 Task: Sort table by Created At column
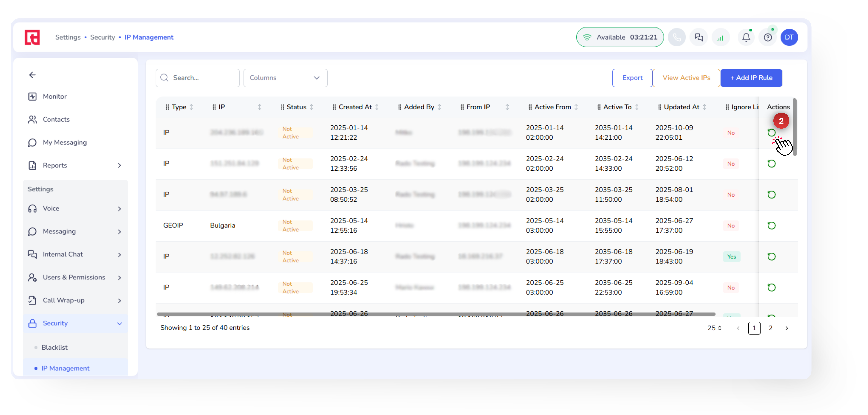(x=377, y=107)
